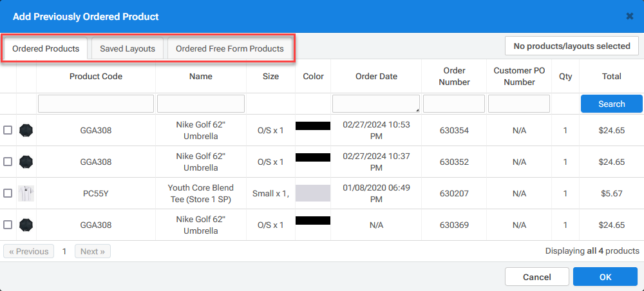Click the Size column header
The width and height of the screenshot is (644, 291).
[270, 77]
